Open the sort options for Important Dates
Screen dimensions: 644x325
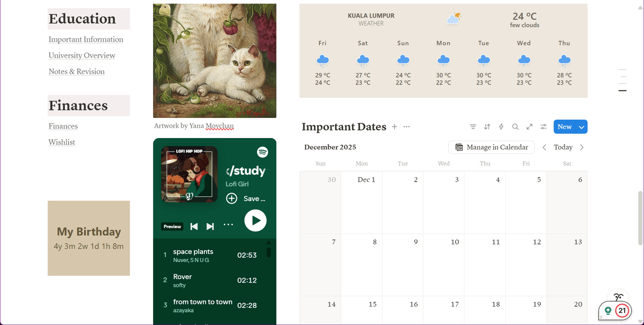[487, 127]
